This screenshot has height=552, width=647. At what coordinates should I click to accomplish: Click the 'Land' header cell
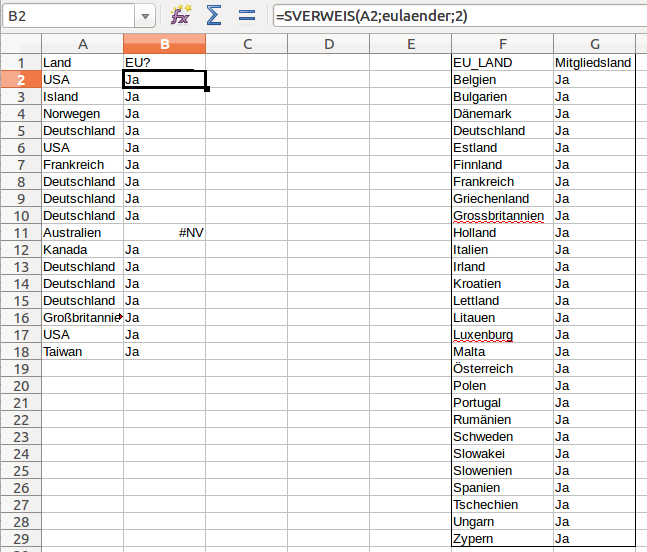(83, 63)
